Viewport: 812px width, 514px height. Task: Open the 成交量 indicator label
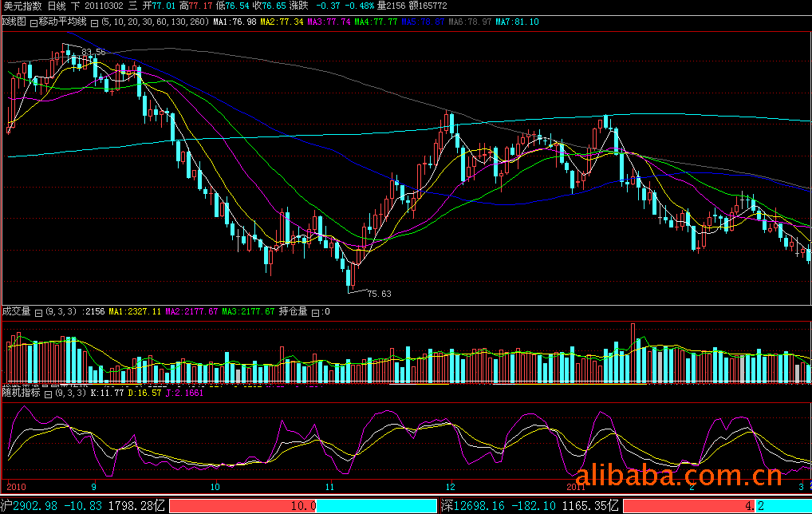pyautogui.click(x=16, y=312)
